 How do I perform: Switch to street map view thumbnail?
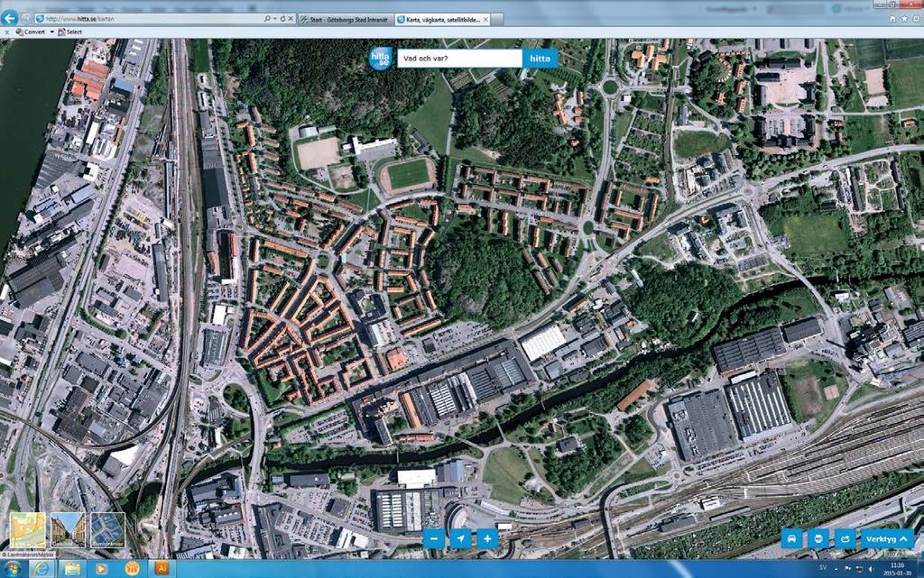coord(28,530)
